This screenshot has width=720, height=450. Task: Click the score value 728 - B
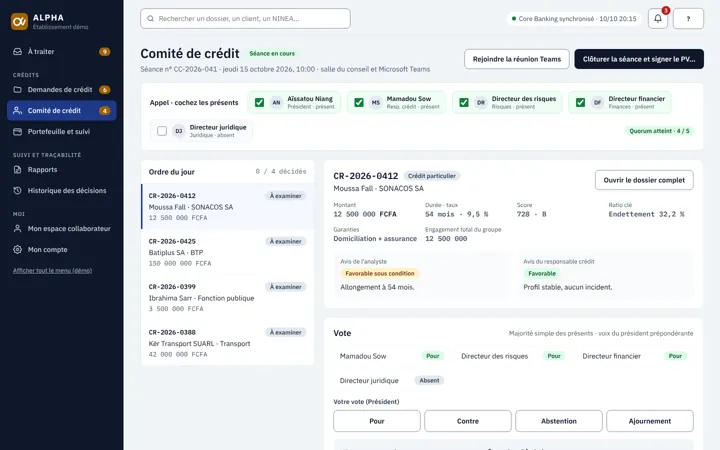coord(531,214)
